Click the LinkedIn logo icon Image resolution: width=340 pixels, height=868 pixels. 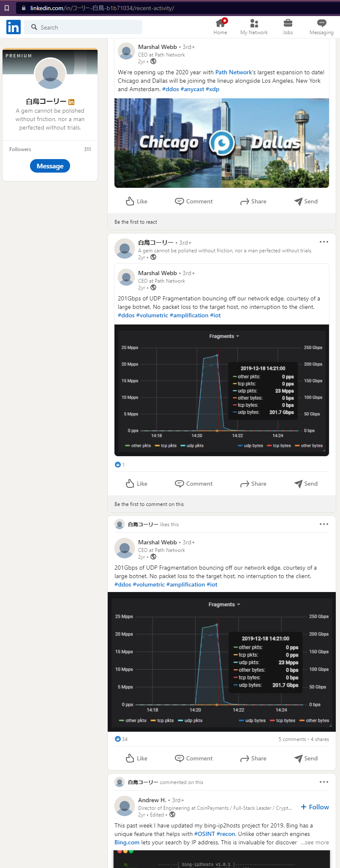point(13,27)
